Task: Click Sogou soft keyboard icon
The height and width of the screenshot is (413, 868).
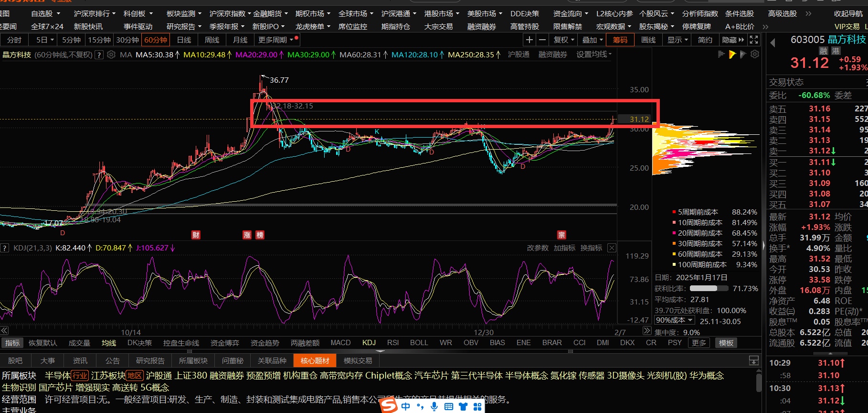Action: pyautogui.click(x=449, y=406)
